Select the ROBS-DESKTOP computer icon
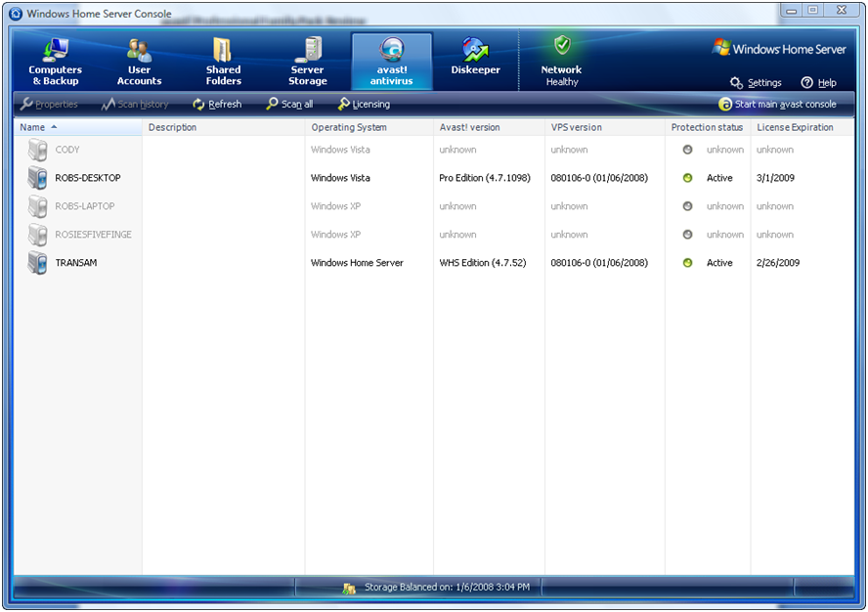 tap(38, 178)
